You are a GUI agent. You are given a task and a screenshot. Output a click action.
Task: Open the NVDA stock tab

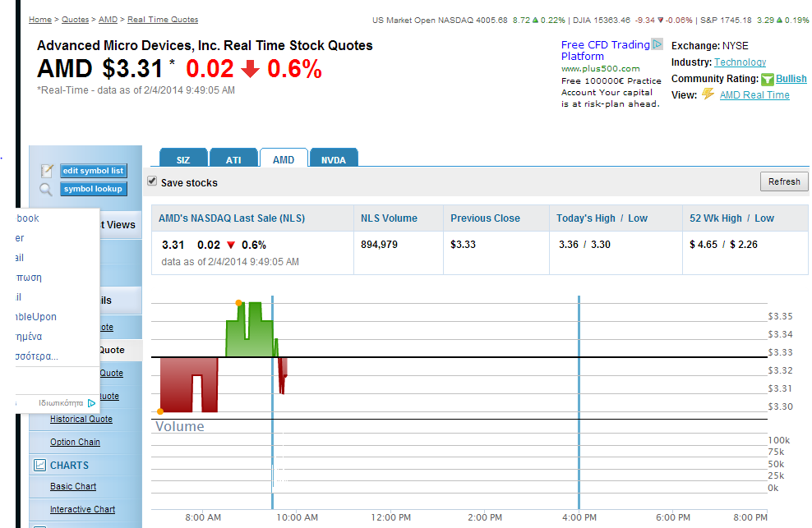[333, 159]
